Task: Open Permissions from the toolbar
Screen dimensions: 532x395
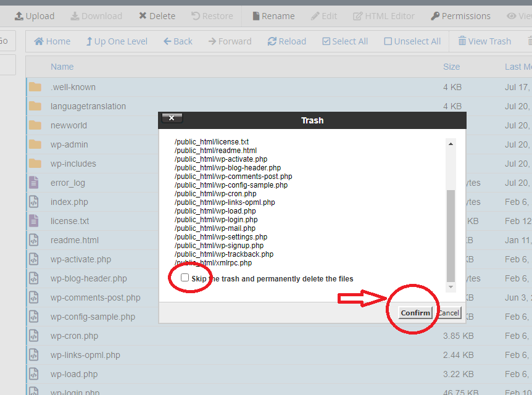Action: click(460, 16)
